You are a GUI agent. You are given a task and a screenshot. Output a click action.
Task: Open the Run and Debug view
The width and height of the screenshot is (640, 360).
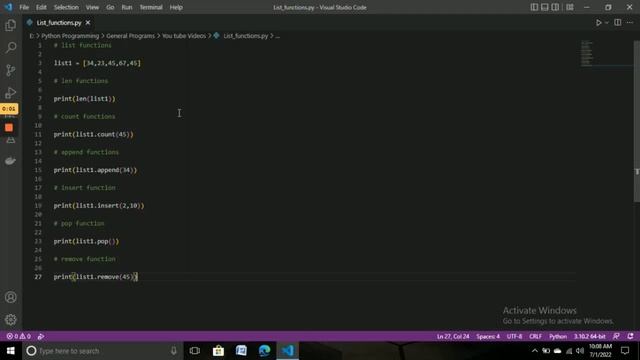pos(11,93)
